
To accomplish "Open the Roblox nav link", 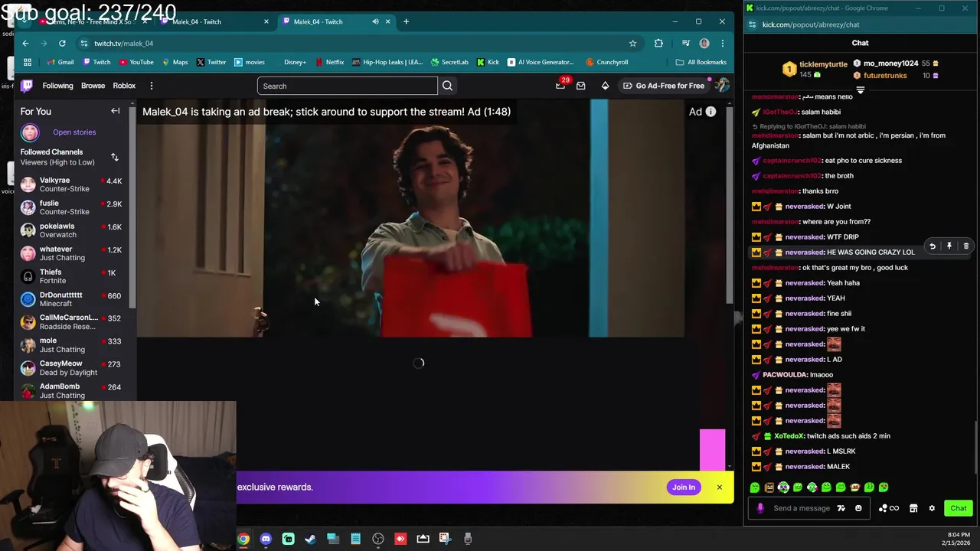I will tap(124, 86).
